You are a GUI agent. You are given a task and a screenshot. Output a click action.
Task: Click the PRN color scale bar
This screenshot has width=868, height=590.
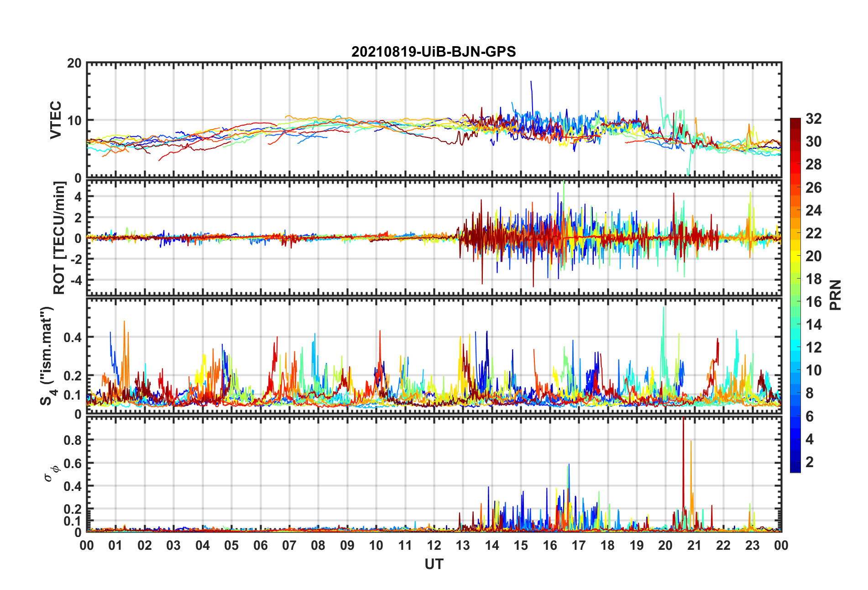795,295
